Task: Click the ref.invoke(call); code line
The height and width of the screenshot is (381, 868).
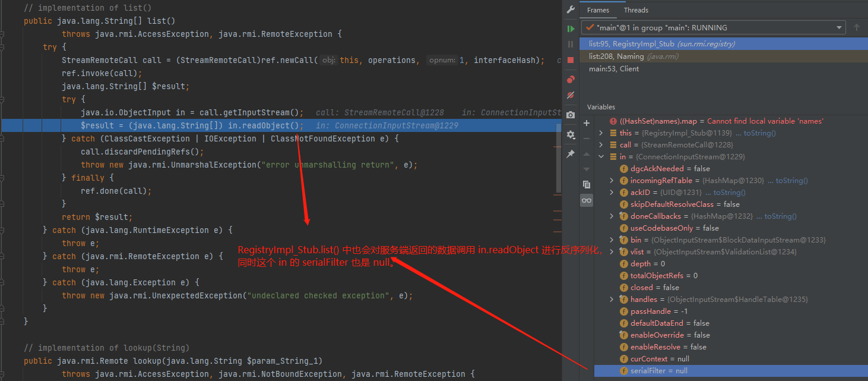Action: [x=102, y=73]
